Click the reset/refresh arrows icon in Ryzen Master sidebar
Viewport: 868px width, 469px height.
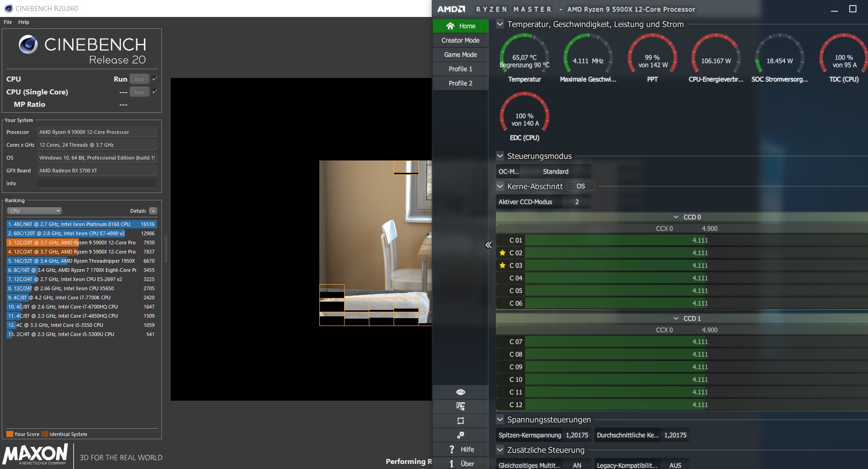click(461, 406)
